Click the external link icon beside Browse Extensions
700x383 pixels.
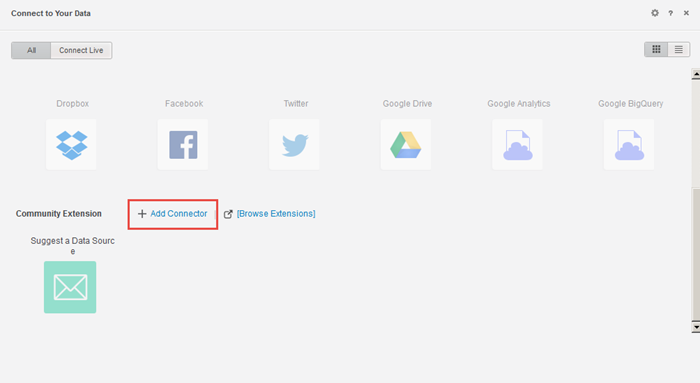point(228,214)
